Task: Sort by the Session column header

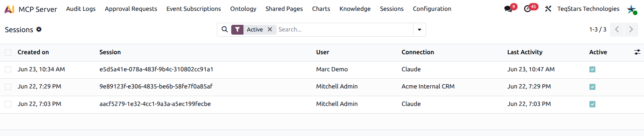Action: (x=110, y=52)
